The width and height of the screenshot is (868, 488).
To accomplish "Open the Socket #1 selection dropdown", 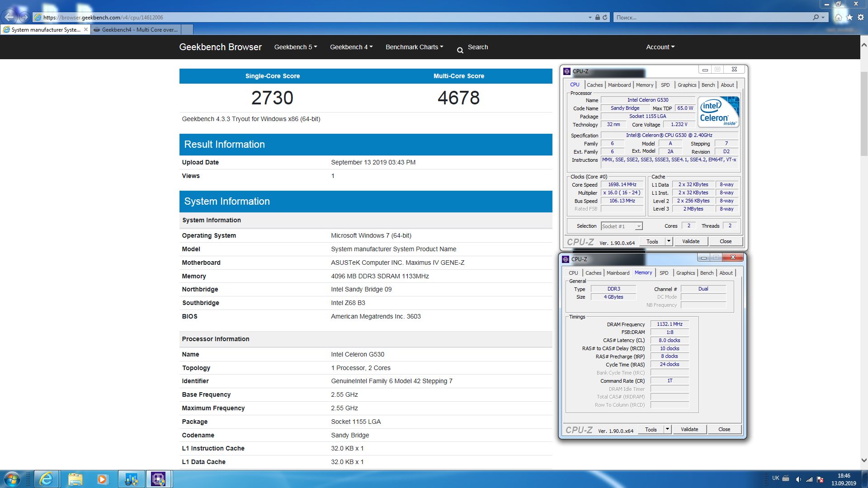I will point(639,226).
